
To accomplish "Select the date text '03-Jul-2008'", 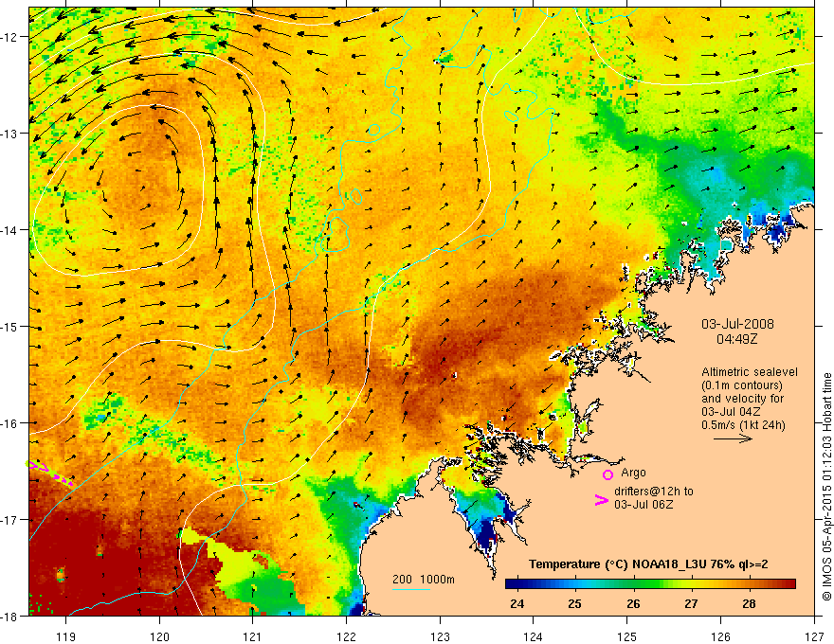I will click(x=737, y=324).
